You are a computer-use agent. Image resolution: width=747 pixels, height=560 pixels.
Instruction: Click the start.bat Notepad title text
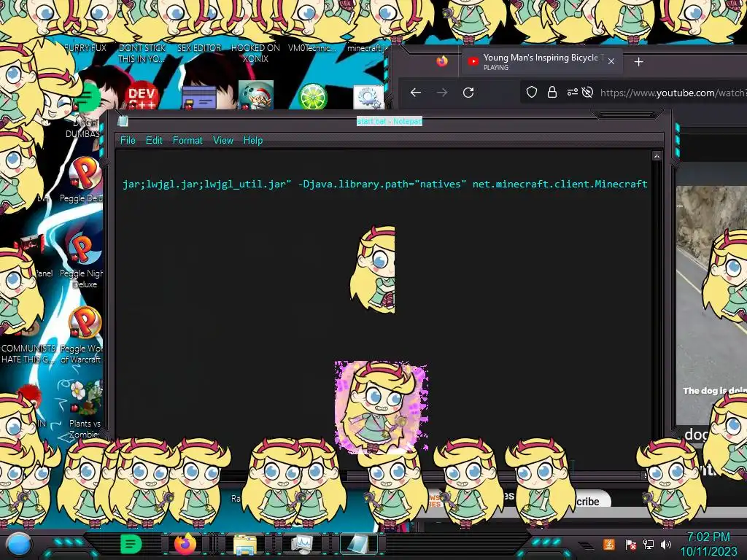click(x=390, y=121)
